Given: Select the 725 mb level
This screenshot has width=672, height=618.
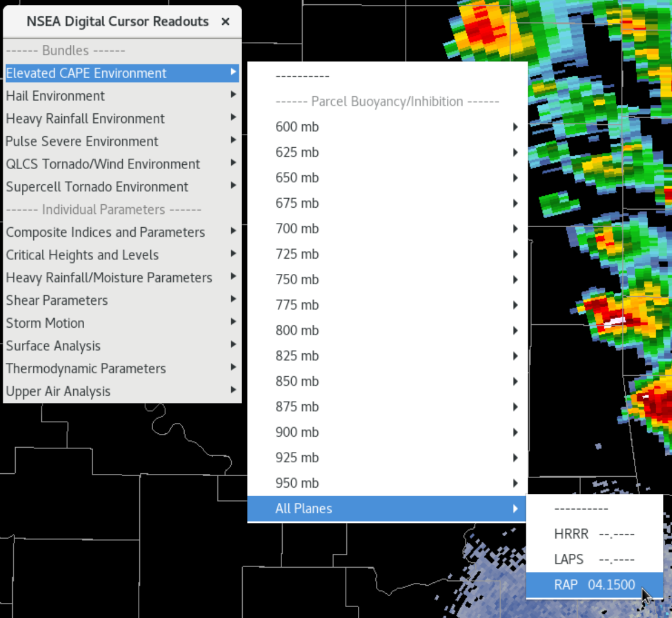Looking at the screenshot, I should point(387,254).
